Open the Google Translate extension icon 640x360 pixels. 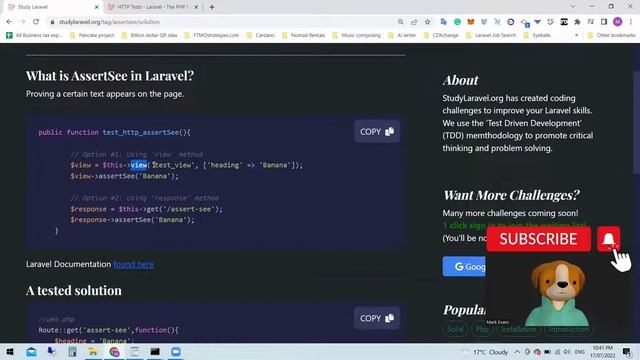point(444,22)
